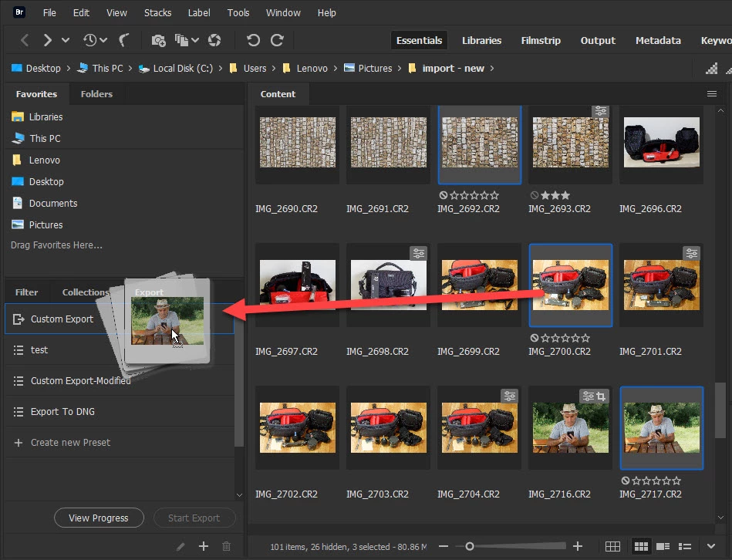Click the plus icon to add export preset

(x=204, y=546)
